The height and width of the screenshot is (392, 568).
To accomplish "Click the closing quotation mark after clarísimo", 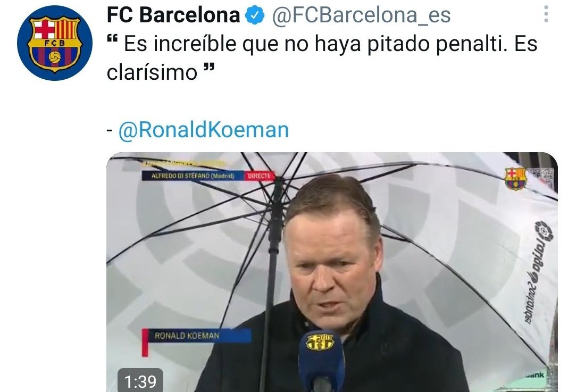I will [x=209, y=68].
